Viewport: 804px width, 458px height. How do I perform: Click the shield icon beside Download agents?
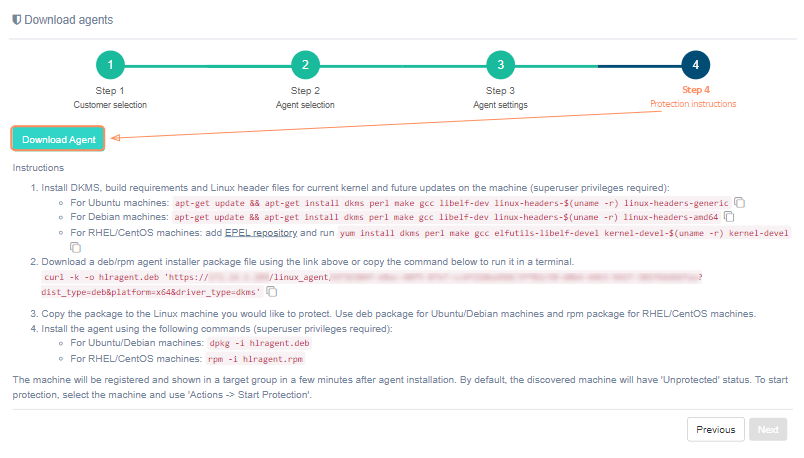point(17,20)
